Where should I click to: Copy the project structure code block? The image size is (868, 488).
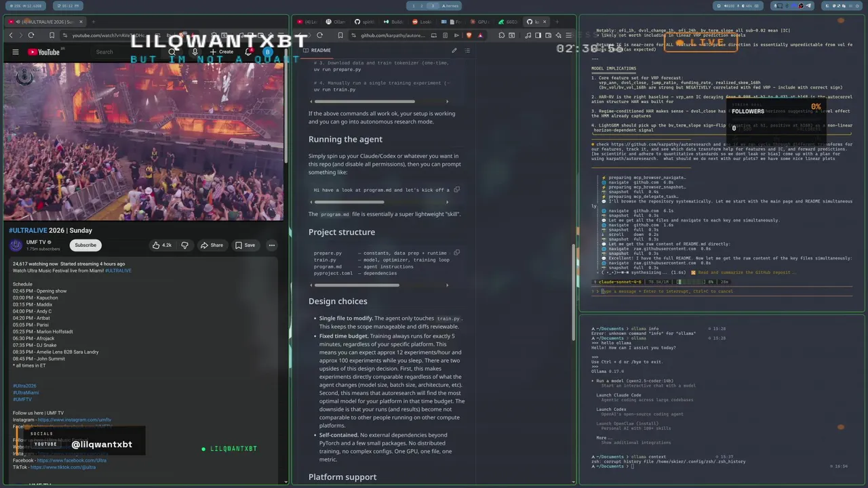click(456, 253)
